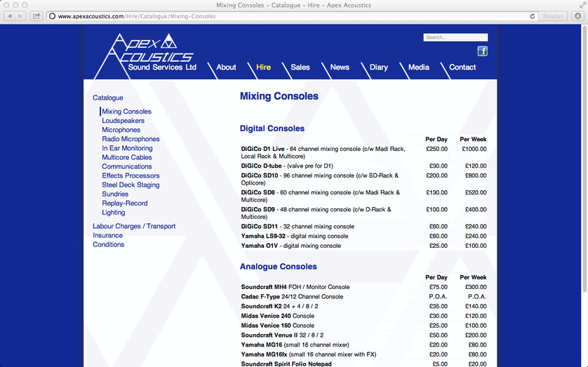The height and width of the screenshot is (367, 588).
Task: Click the Soundcraft Spirit Folio Notepad row
Action: point(286,364)
